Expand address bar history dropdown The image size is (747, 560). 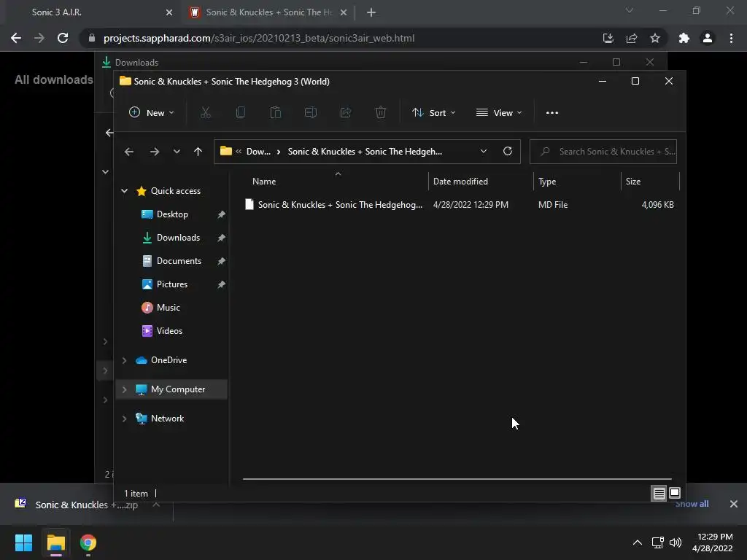click(x=483, y=152)
